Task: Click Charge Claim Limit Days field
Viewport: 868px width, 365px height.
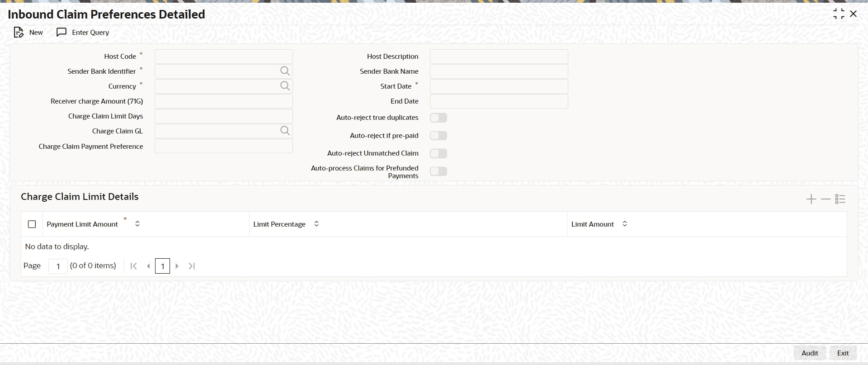Action: 224,116
